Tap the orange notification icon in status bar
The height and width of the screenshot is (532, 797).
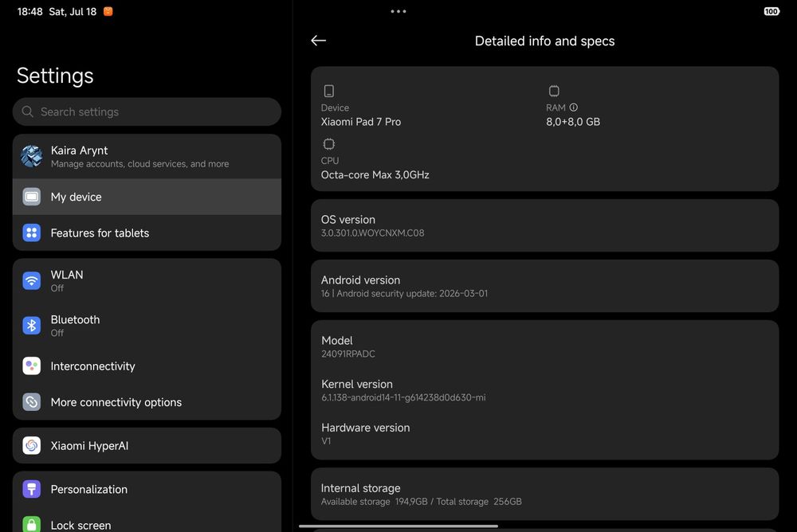click(x=108, y=11)
